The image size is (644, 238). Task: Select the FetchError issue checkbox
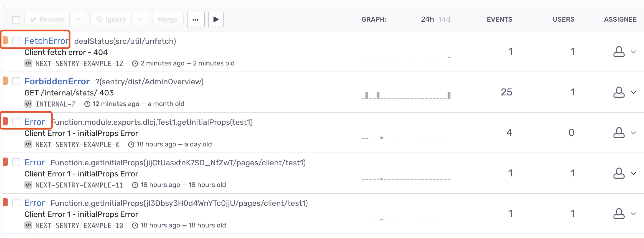tap(16, 40)
